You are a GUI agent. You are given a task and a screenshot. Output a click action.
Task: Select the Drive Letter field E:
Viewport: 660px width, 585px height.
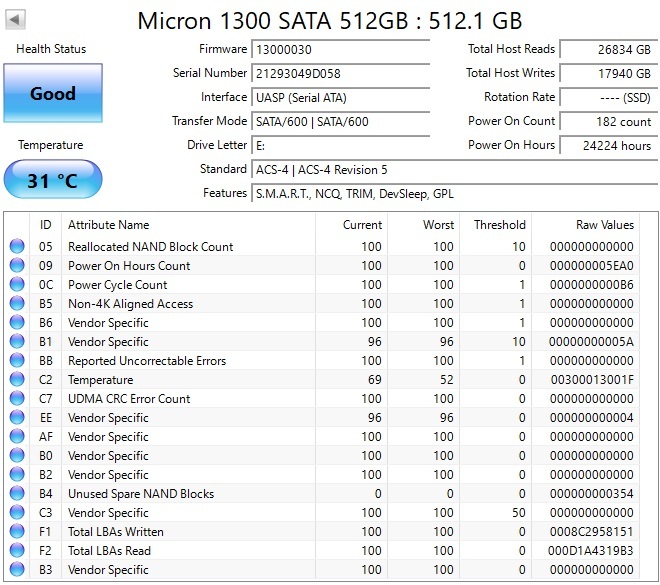click(x=341, y=145)
